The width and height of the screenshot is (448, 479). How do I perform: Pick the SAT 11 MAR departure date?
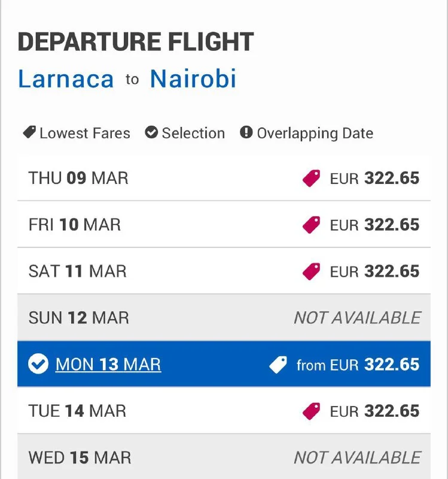point(78,272)
